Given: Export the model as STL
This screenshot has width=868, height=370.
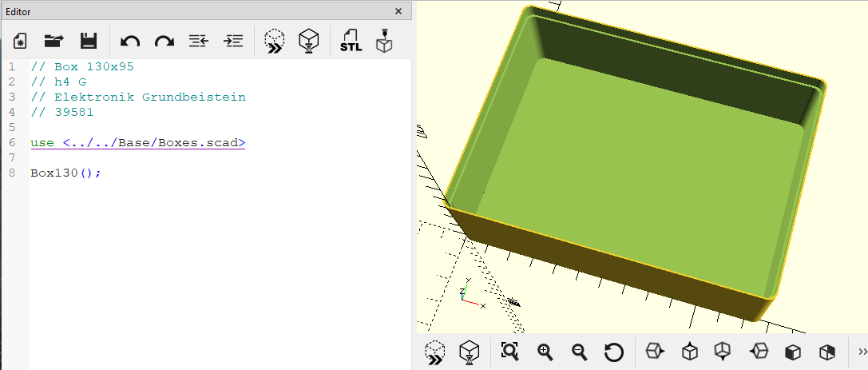Looking at the screenshot, I should click(351, 41).
